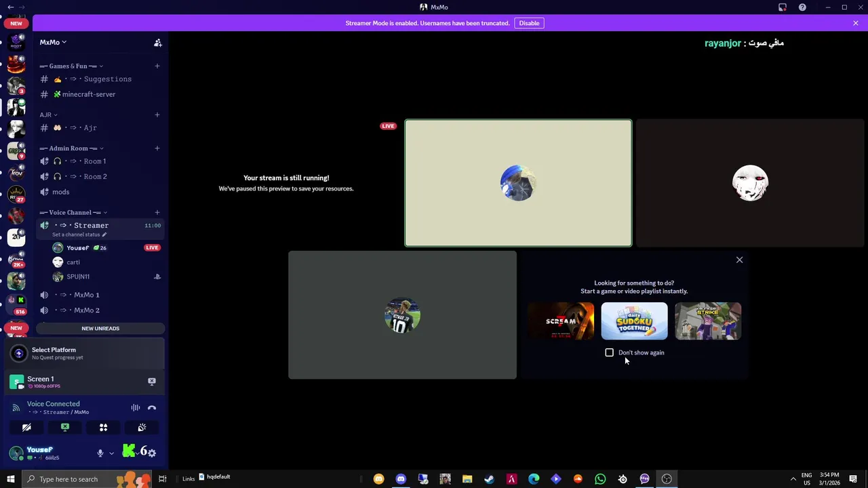Click Disable in the Streamer Mode banner
This screenshot has width=868, height=488.
click(529, 23)
